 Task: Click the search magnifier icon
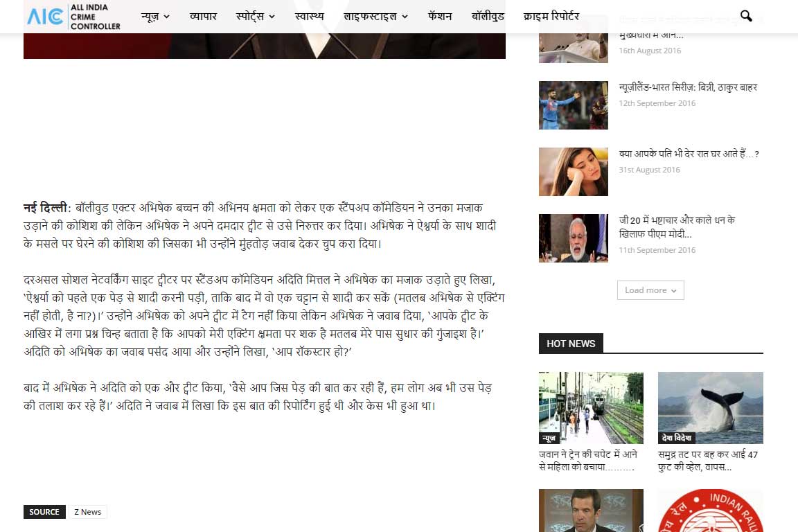click(746, 16)
